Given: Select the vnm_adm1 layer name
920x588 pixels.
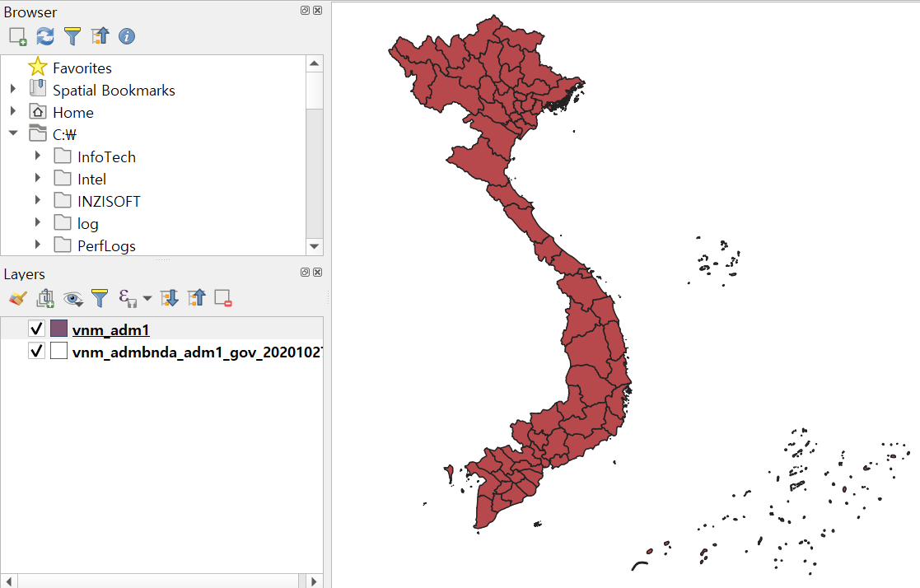Looking at the screenshot, I should [111, 329].
